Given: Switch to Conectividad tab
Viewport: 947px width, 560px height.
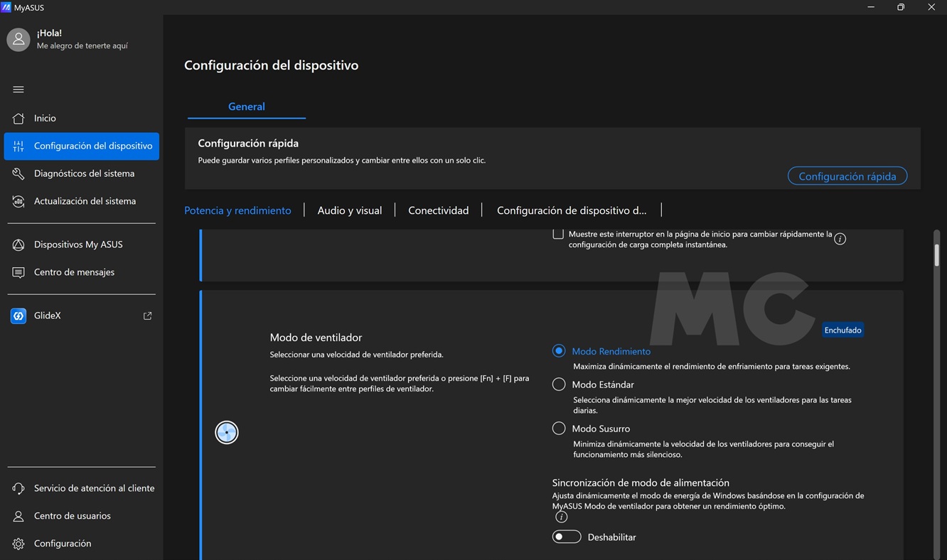Looking at the screenshot, I should click(438, 210).
